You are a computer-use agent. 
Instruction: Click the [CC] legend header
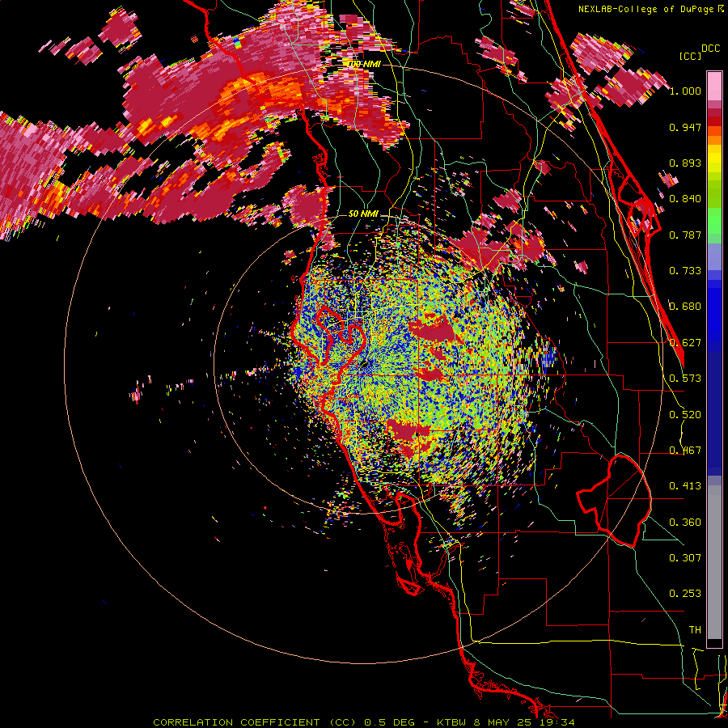[x=690, y=56]
